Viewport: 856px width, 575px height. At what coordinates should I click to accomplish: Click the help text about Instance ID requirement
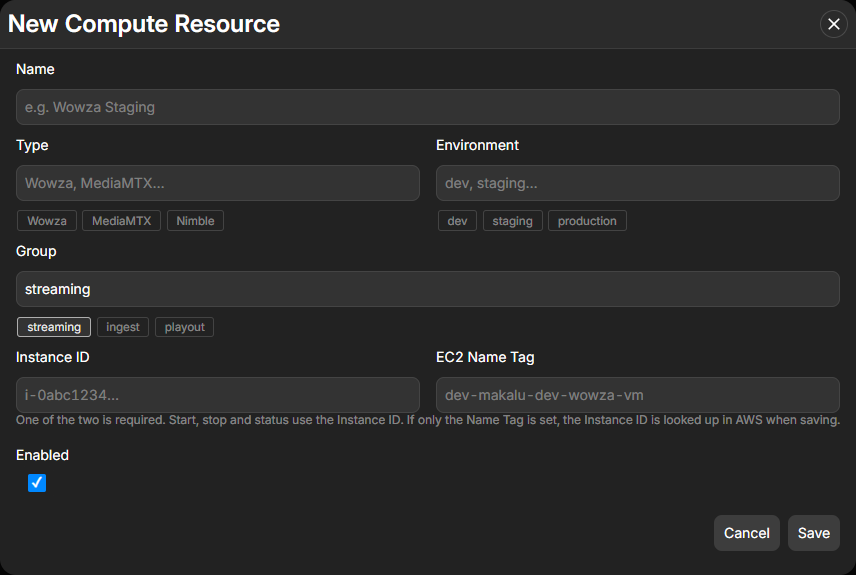[x=427, y=420]
